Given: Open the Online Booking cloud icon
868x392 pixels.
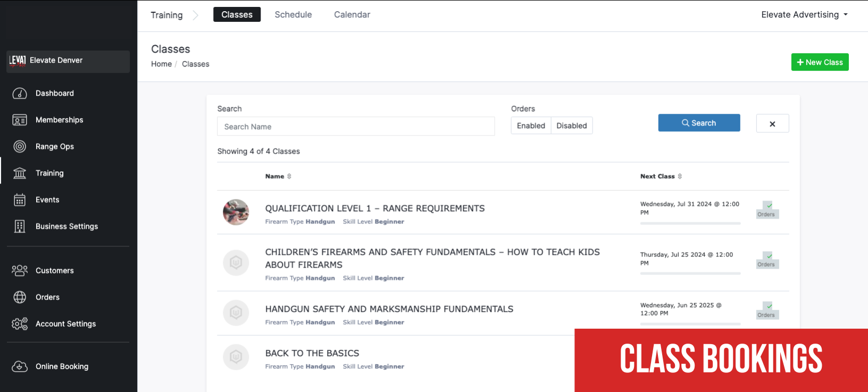Looking at the screenshot, I should [20, 366].
